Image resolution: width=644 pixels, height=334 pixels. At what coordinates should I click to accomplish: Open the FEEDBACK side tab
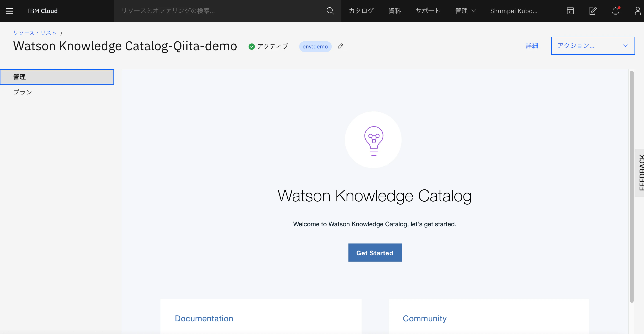point(640,173)
